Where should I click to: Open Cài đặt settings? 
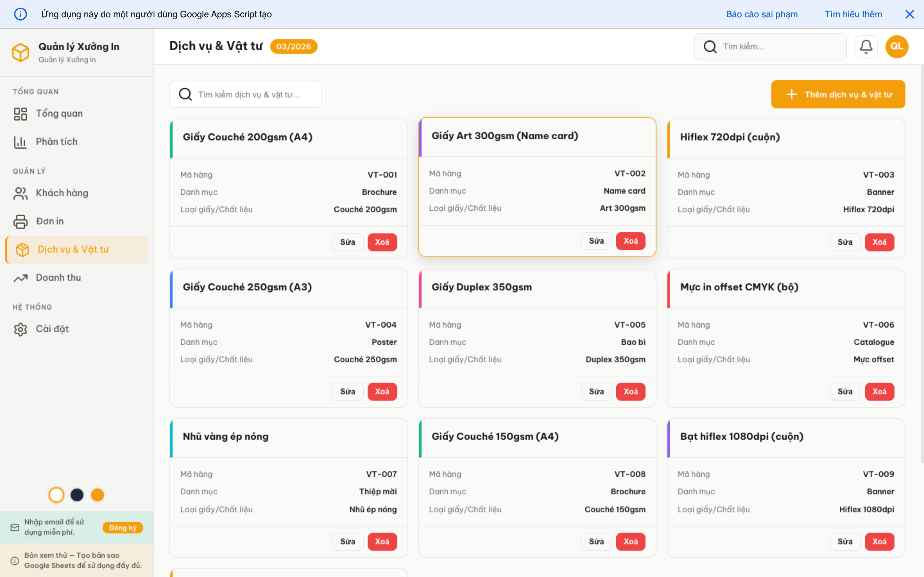coord(52,329)
